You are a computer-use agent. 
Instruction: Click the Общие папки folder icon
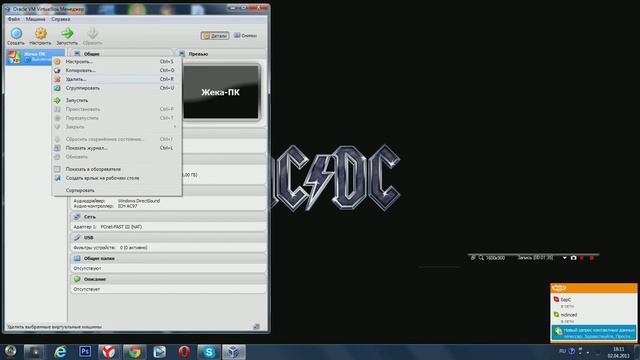[77, 258]
